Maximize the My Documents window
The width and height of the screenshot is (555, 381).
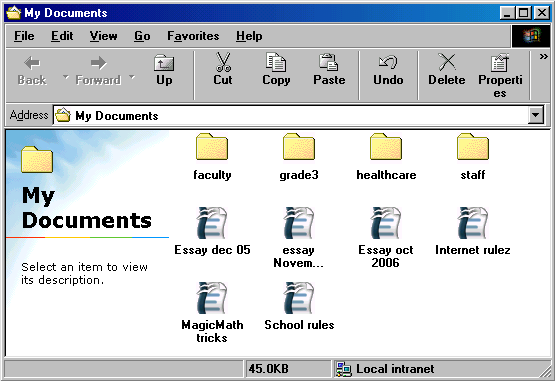(523, 13)
